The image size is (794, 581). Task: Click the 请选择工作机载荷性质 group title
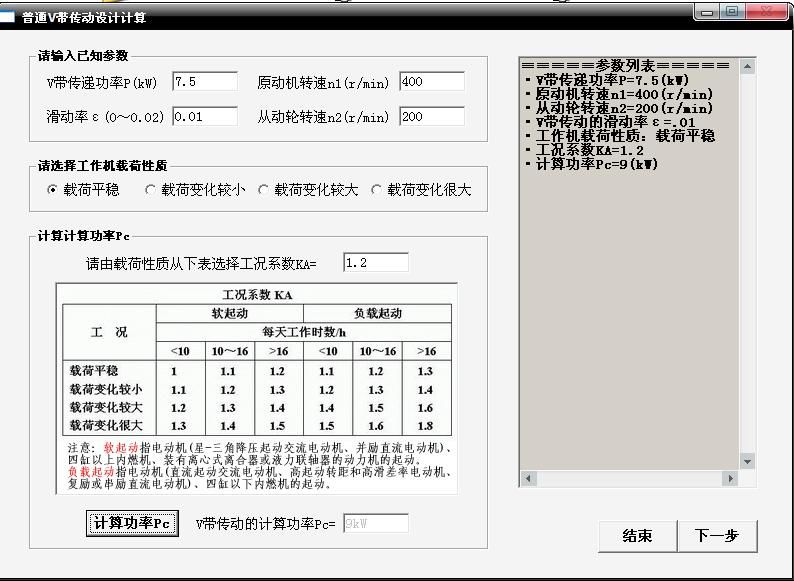(102, 166)
